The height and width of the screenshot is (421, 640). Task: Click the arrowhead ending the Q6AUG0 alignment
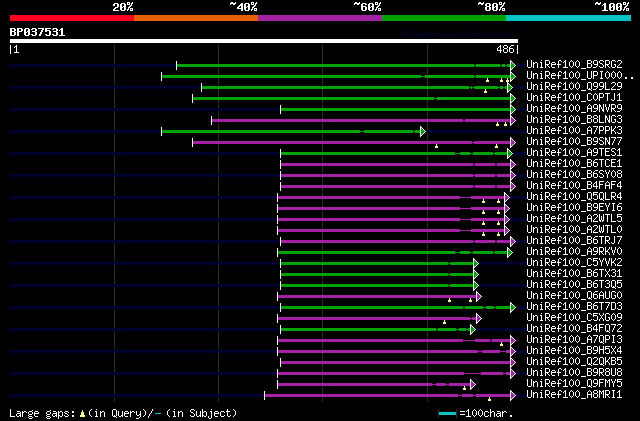click(479, 297)
